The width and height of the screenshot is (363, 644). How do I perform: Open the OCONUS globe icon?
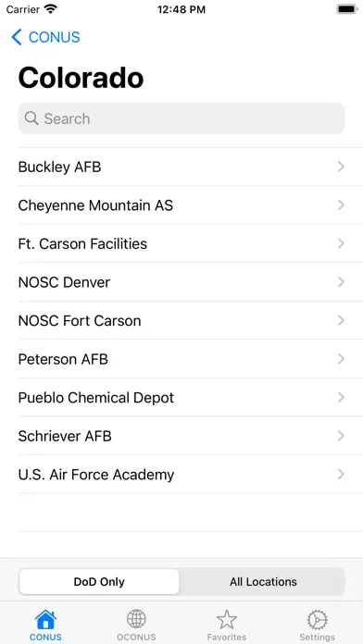tap(136, 619)
